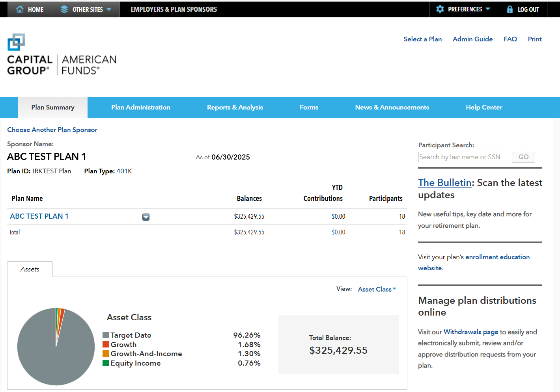Viewport: 560px width, 392px height.
Task: Click the Choose Another Plan Sponsor link
Action: (x=52, y=130)
